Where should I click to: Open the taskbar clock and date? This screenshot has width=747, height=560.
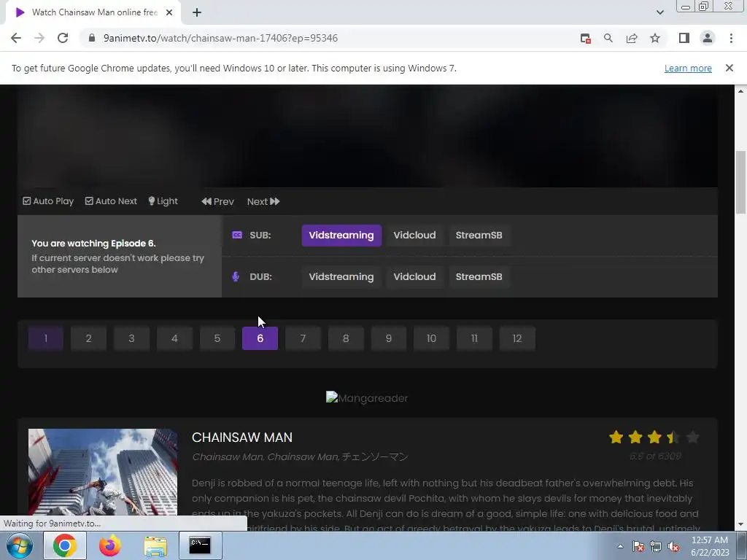point(709,546)
